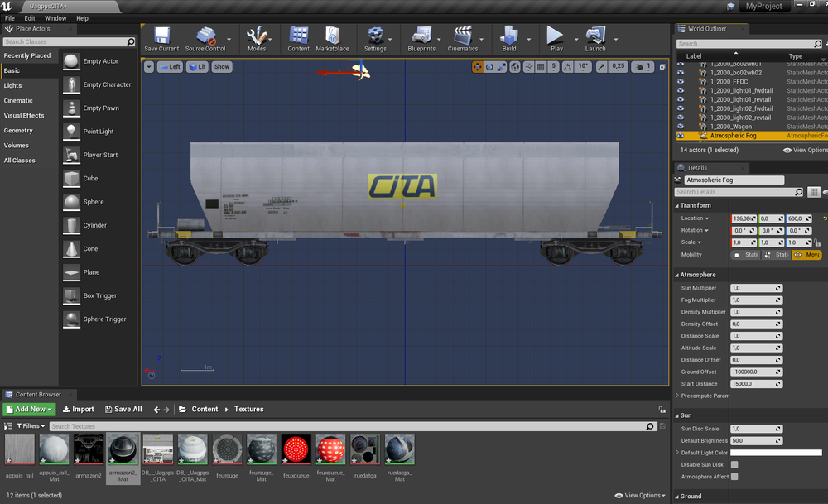The image size is (828, 504).
Task: Click the Box Trigger actor icon
Action: point(71,295)
